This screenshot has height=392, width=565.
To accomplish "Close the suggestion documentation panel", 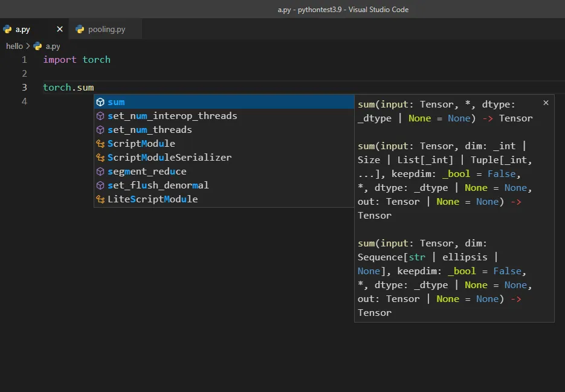I will (546, 103).
